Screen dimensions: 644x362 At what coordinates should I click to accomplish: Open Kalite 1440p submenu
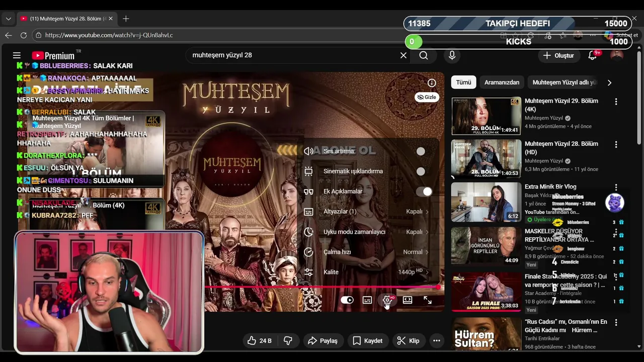click(367, 272)
